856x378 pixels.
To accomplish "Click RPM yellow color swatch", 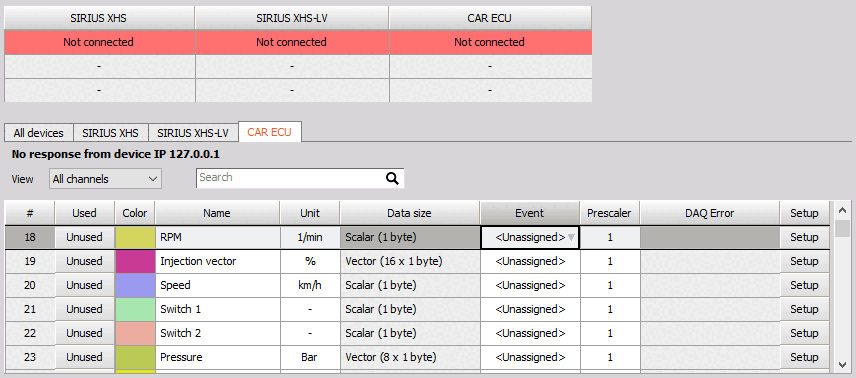I will click(x=135, y=237).
